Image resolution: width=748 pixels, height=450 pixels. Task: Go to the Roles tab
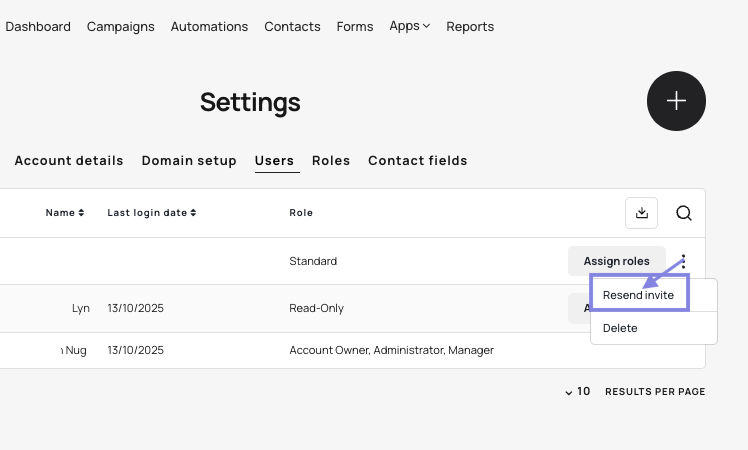(x=331, y=161)
